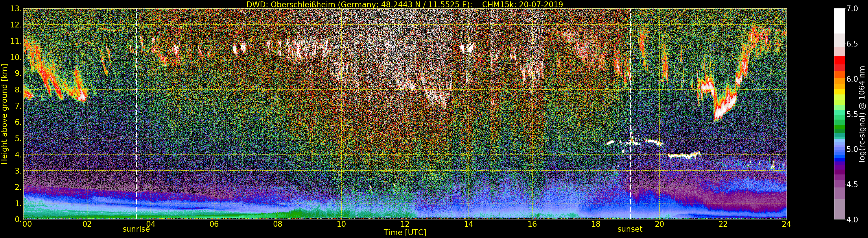Click the time axis tick "14"
Viewport: 868px width, 238px height.
click(468, 224)
